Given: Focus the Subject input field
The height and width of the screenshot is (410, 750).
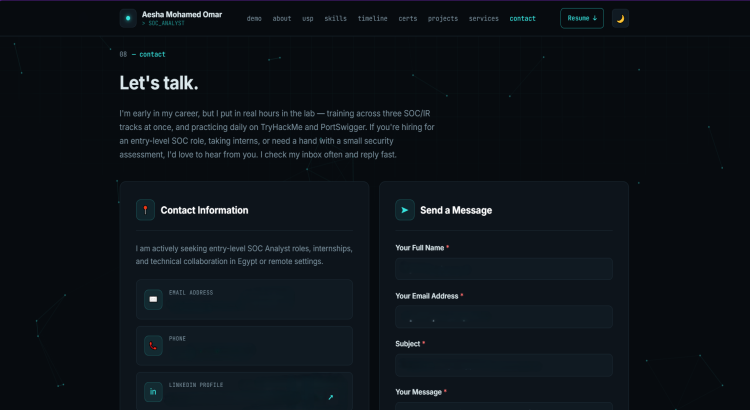Looking at the screenshot, I should (504, 365).
